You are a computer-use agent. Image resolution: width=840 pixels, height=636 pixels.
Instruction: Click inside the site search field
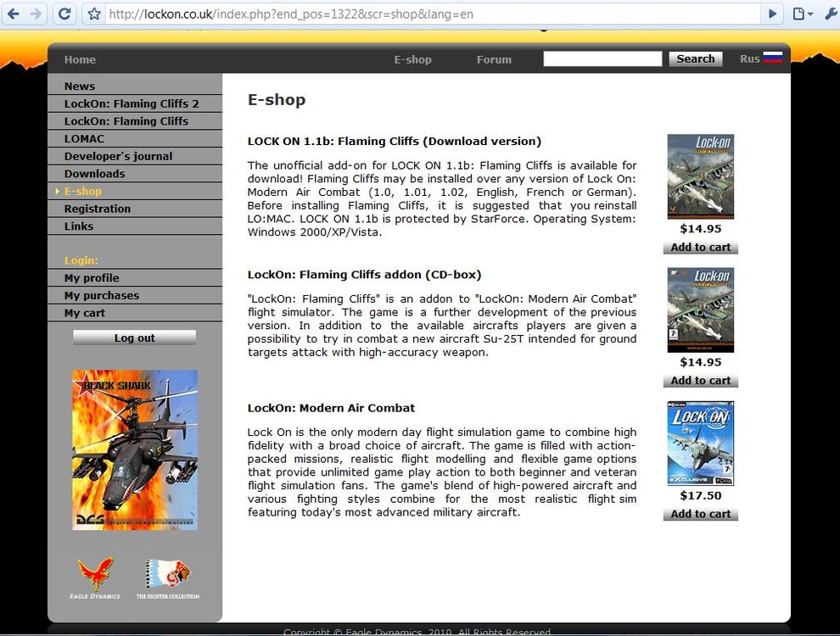pyautogui.click(x=602, y=59)
